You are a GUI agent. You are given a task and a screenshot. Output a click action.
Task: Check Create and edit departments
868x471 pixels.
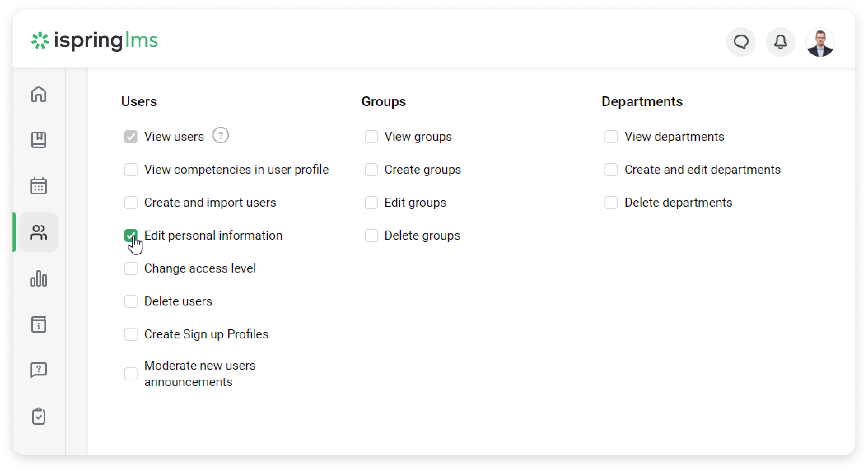click(611, 169)
